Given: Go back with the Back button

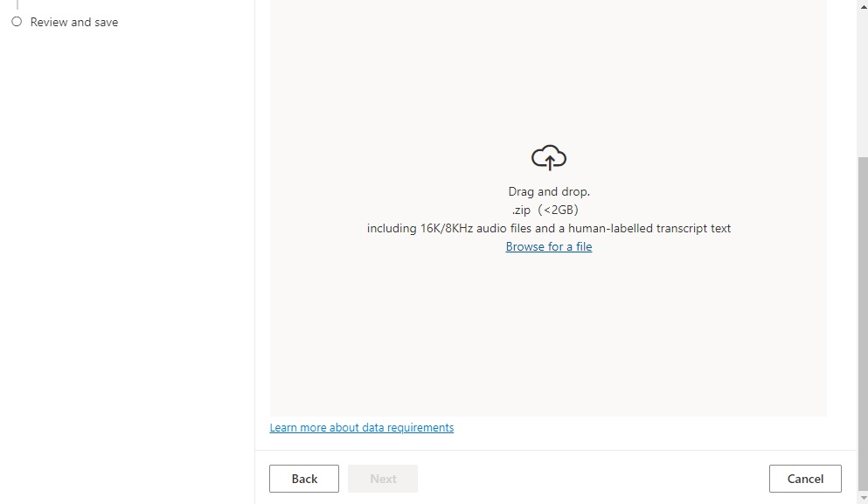Looking at the screenshot, I should tap(304, 479).
